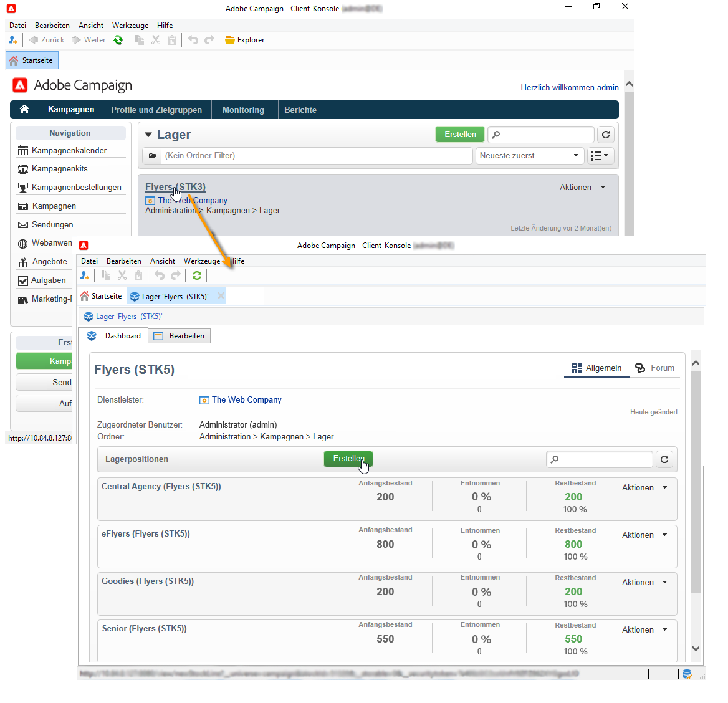The width and height of the screenshot is (728, 703).
Task: Click the cut icon in front window toolbar
Action: (x=122, y=276)
